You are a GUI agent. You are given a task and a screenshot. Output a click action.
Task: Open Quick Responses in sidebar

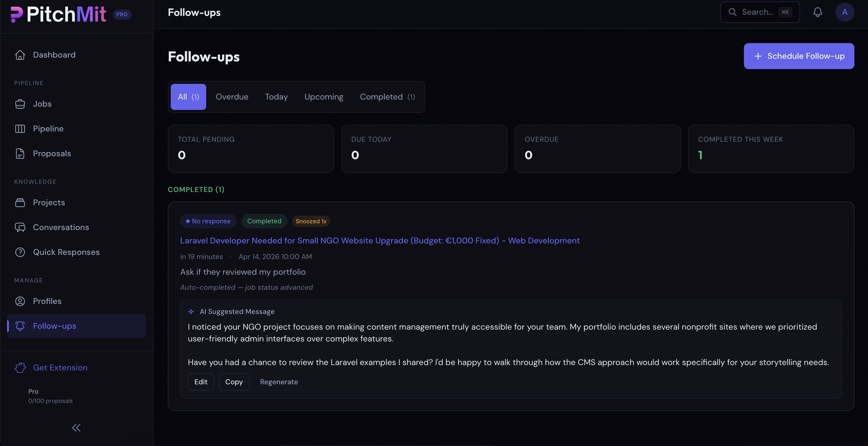(x=66, y=252)
